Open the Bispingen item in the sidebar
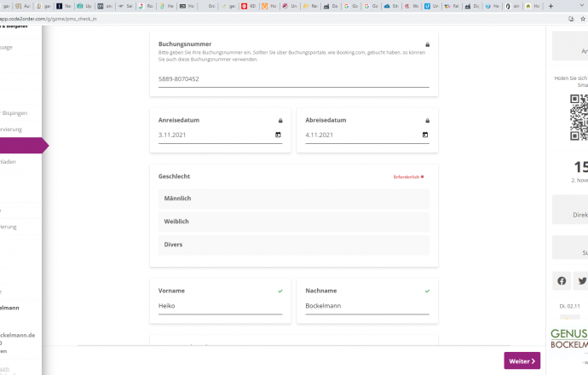Image resolution: width=588 pixels, height=375 pixels. point(14,112)
